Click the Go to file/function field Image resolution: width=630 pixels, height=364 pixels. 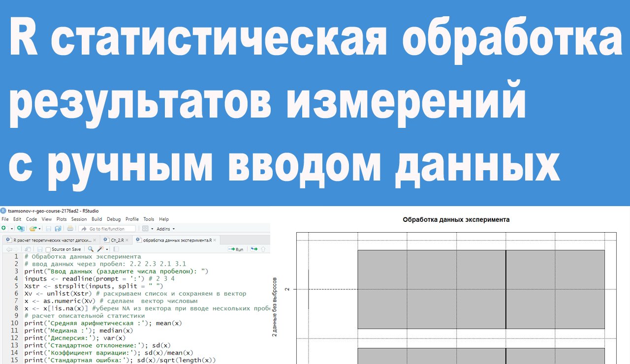coord(107,229)
